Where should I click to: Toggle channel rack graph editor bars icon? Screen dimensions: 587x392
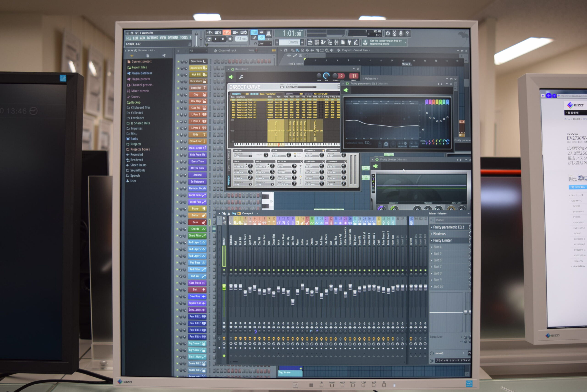pyautogui.click(x=274, y=50)
